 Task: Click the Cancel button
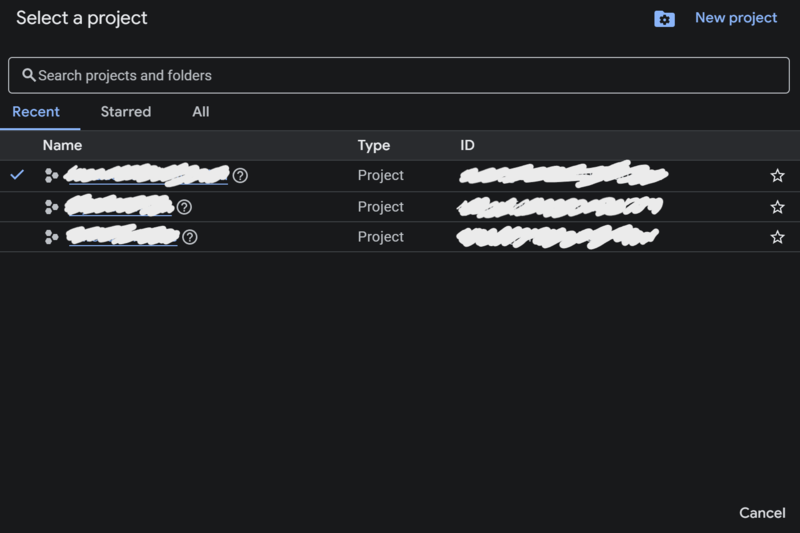coord(762,513)
